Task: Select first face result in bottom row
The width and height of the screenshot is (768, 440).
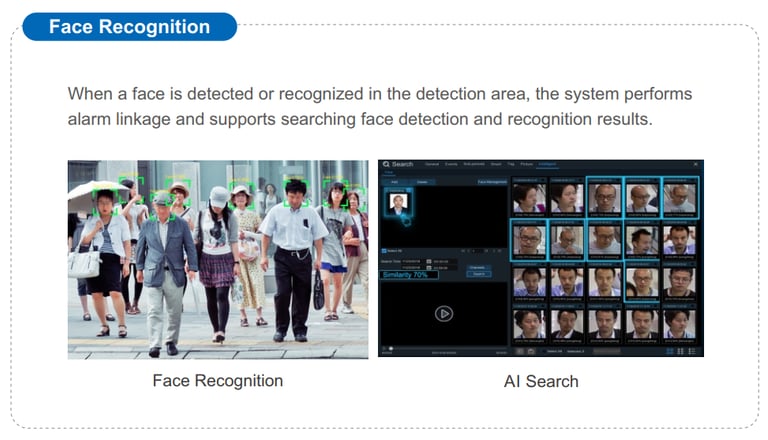Action: (x=529, y=324)
